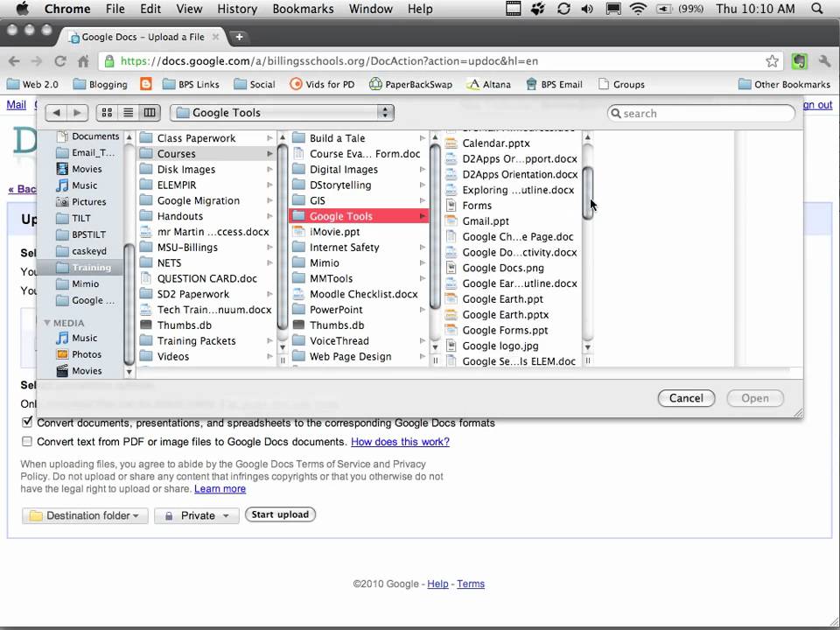This screenshot has height=630, width=840.
Task: Open a new tab with plus button
Action: tap(240, 37)
